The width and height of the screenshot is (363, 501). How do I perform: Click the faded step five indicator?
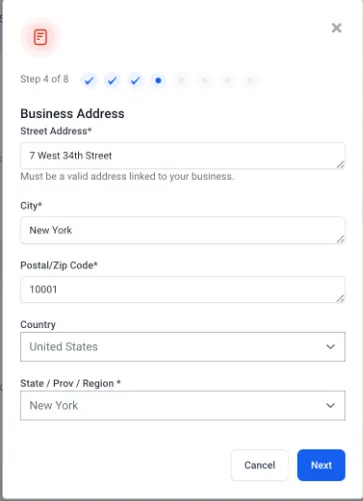pos(181,81)
